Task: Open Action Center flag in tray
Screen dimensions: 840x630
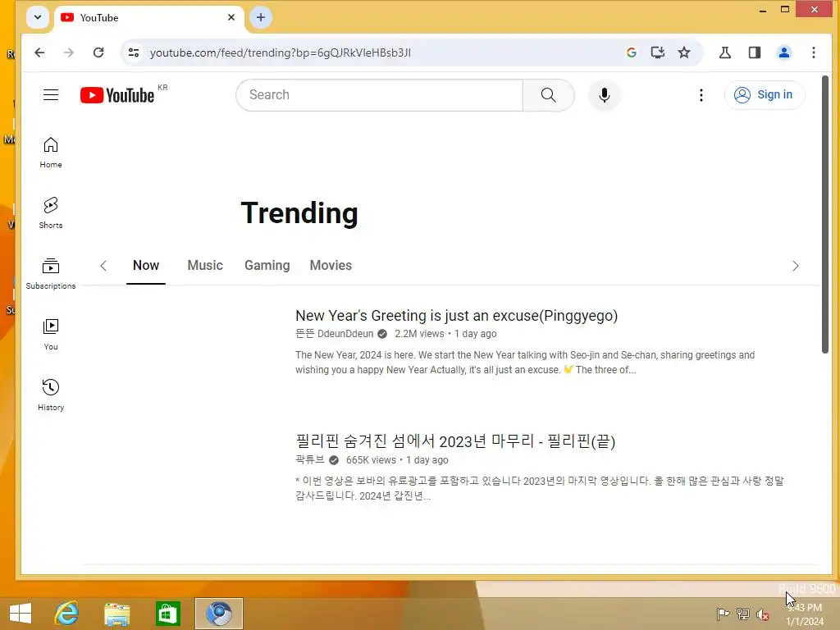Action: pos(723,614)
